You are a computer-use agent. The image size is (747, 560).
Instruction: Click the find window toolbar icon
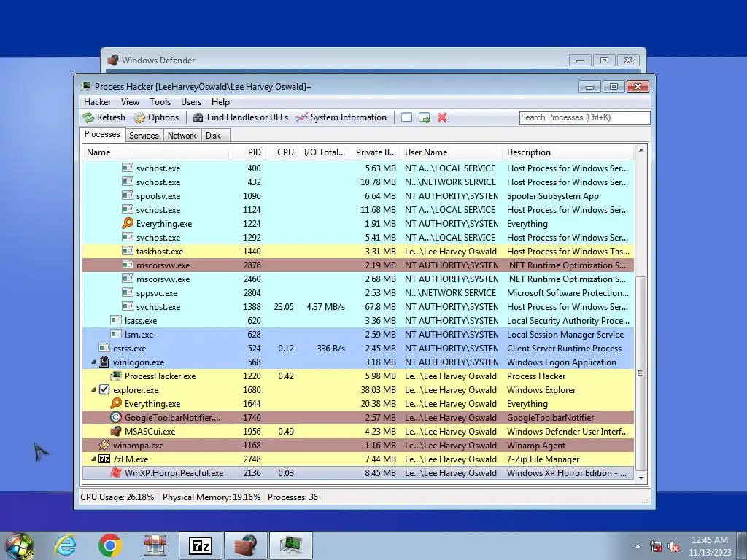406,117
